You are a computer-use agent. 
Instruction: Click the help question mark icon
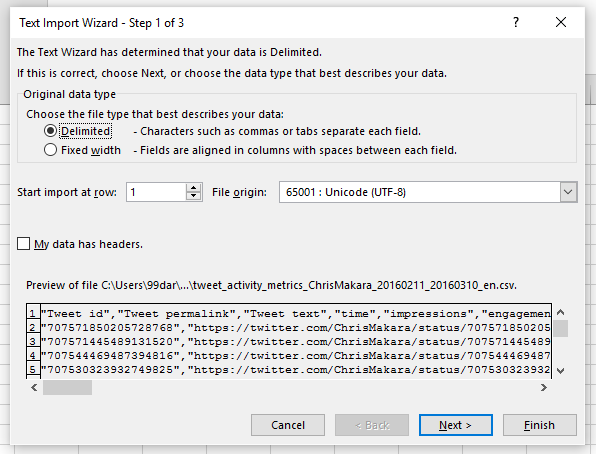click(515, 22)
